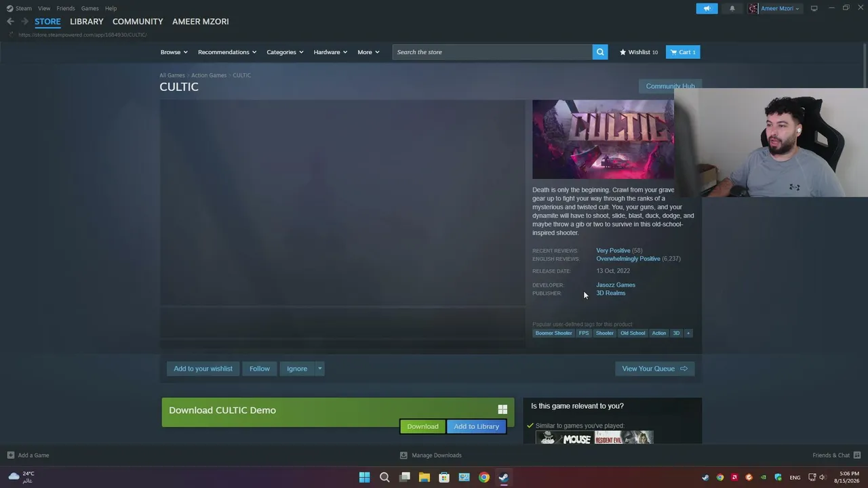Image resolution: width=868 pixels, height=488 pixels.
Task: Click the All Games breadcrumb
Action: [x=172, y=75]
